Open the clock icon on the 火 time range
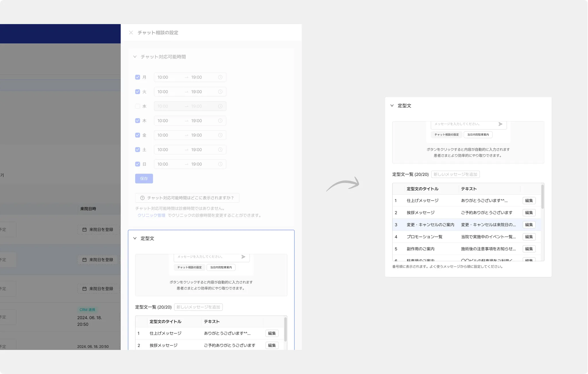 click(x=220, y=92)
